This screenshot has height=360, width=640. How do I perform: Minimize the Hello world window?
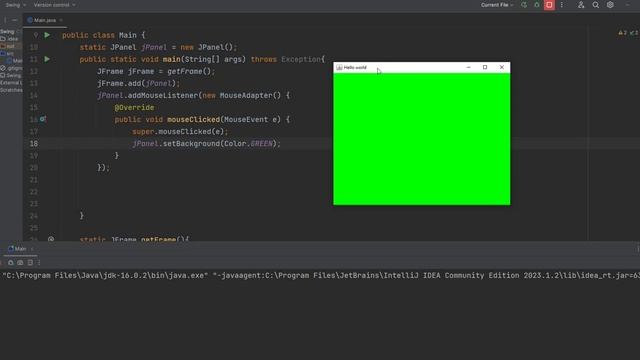(x=468, y=67)
